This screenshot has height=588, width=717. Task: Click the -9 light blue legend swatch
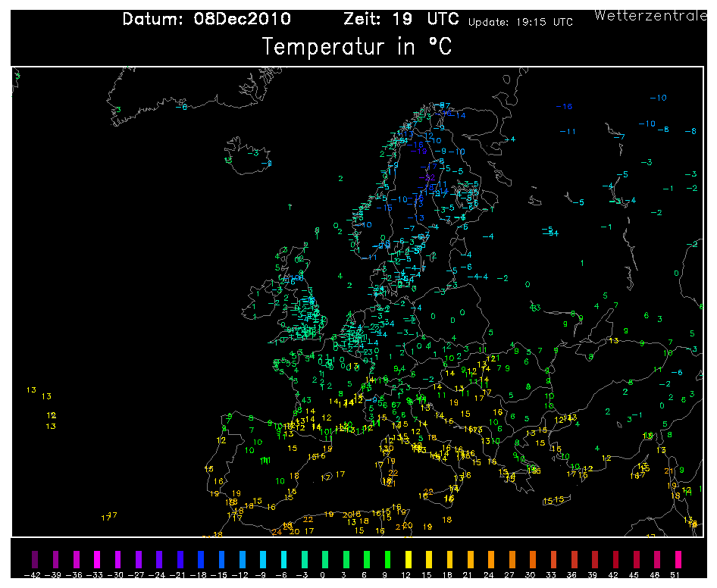[262, 560]
